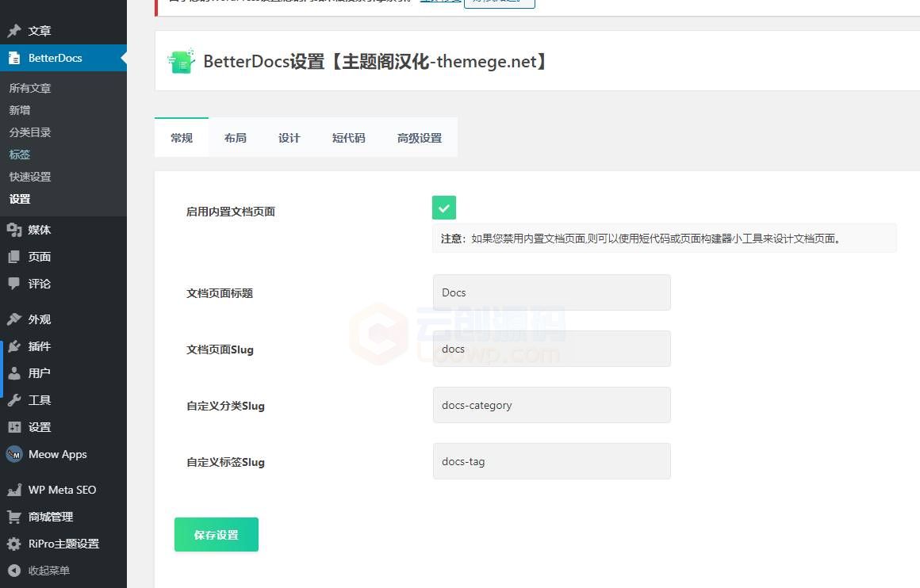Switch to the 短代码 tab
Viewport: 920px width, 588px height.
[x=348, y=138]
